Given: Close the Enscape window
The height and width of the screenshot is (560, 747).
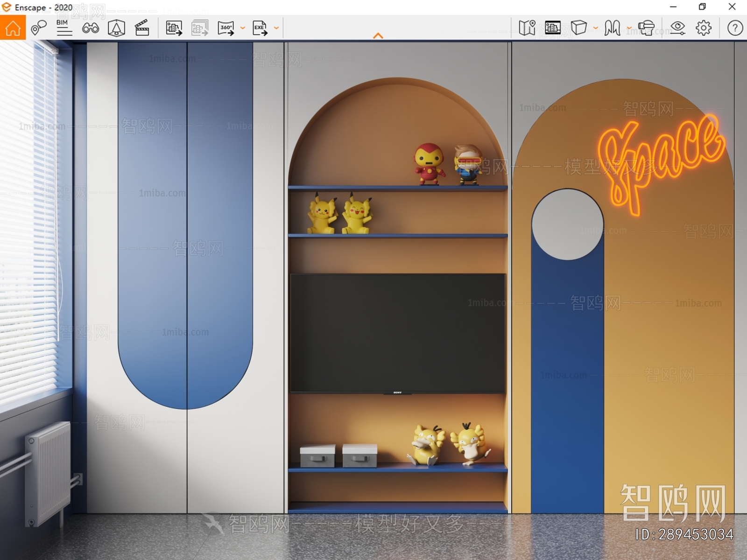Looking at the screenshot, I should tap(732, 7).
